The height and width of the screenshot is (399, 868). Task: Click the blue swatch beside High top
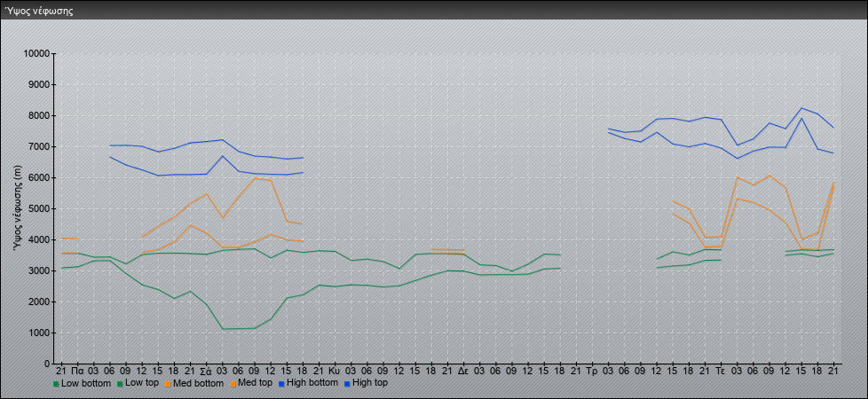(x=346, y=384)
